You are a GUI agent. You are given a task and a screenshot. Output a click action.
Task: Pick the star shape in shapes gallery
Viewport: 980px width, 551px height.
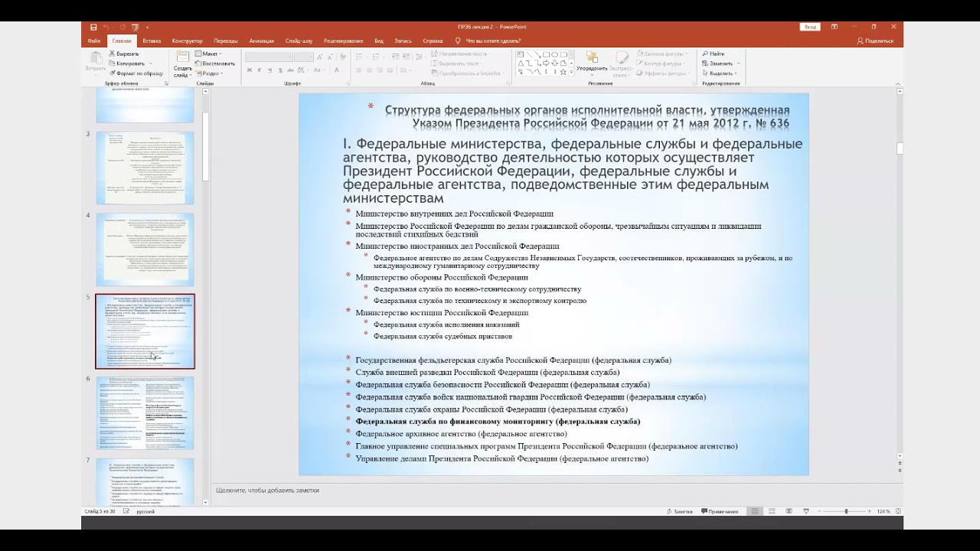point(563,72)
